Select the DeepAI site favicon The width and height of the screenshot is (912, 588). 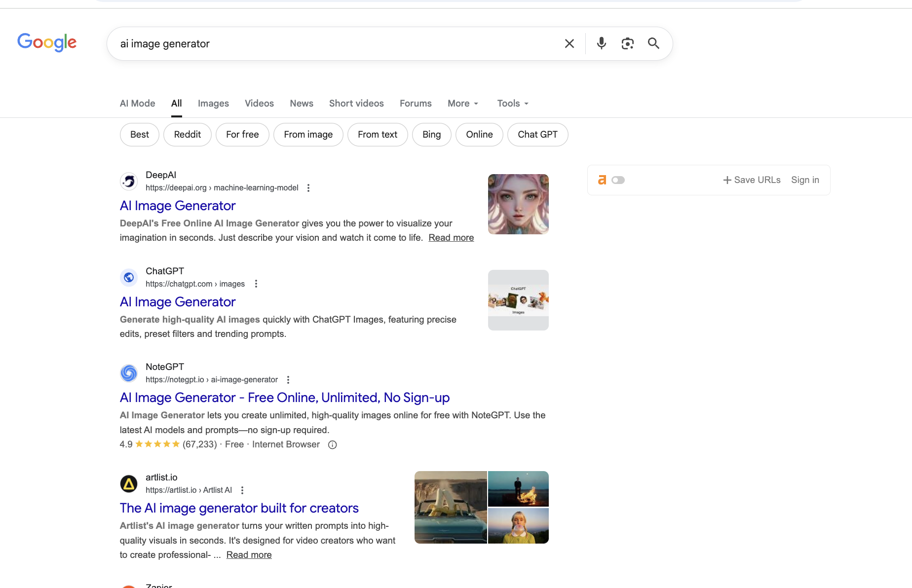pos(128,181)
